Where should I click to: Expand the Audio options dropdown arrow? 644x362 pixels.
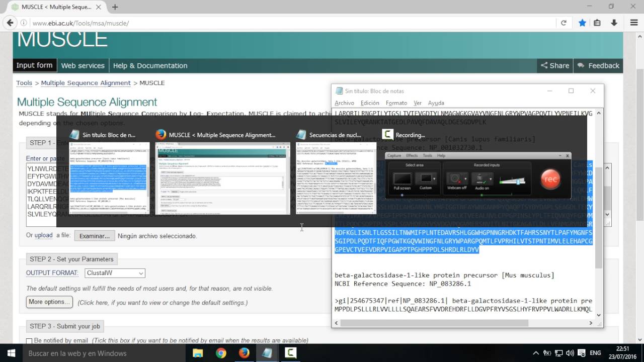(490, 178)
